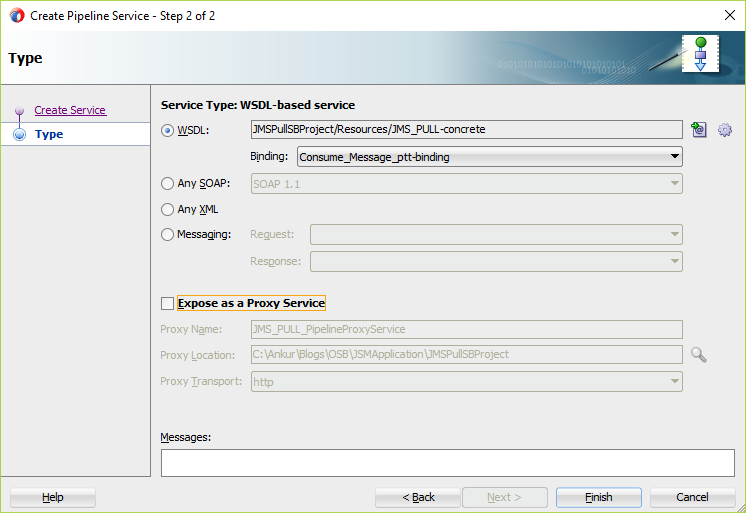Cancel the pipeline wizard
This screenshot has width=746, height=513.
point(692,497)
